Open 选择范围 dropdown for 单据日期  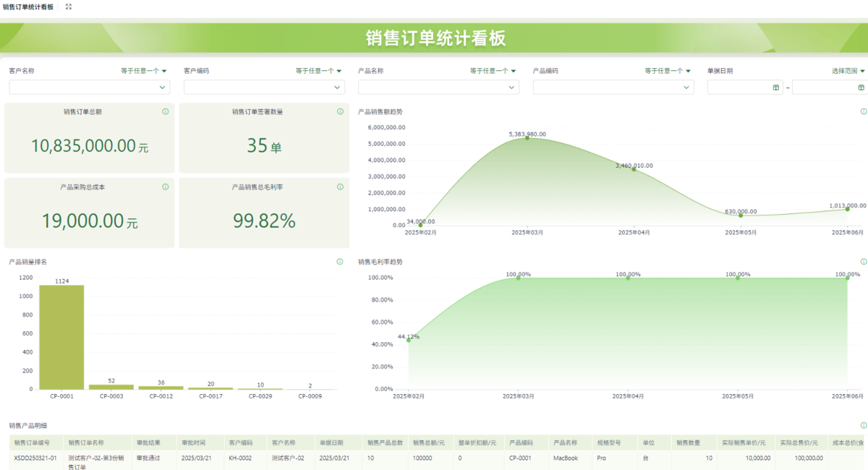848,71
